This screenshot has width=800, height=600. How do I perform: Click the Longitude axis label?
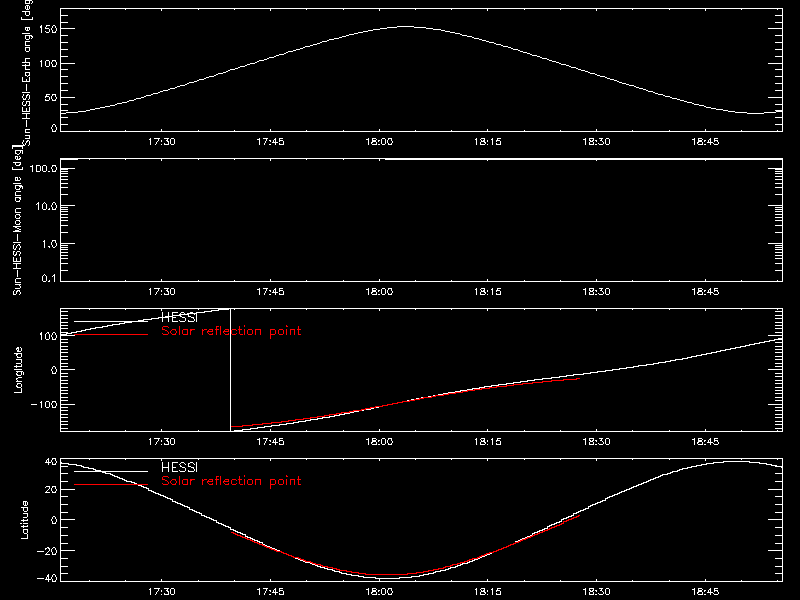click(x=18, y=370)
